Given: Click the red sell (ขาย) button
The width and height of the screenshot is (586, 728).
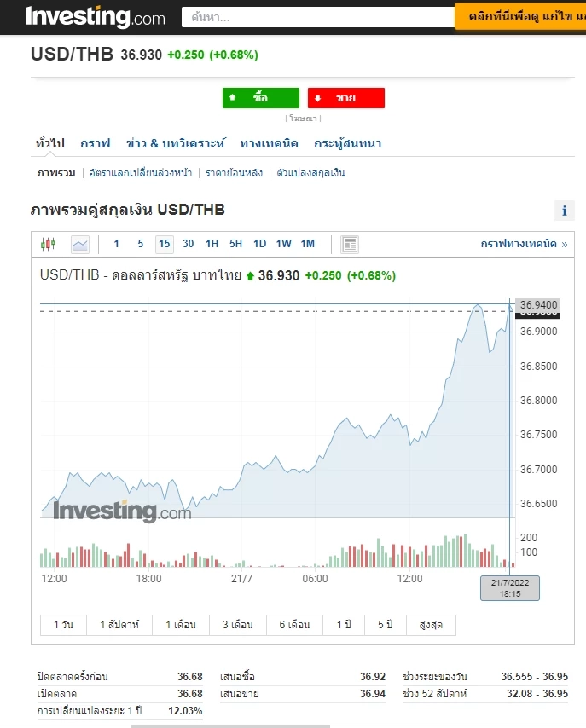Looking at the screenshot, I should (x=346, y=98).
